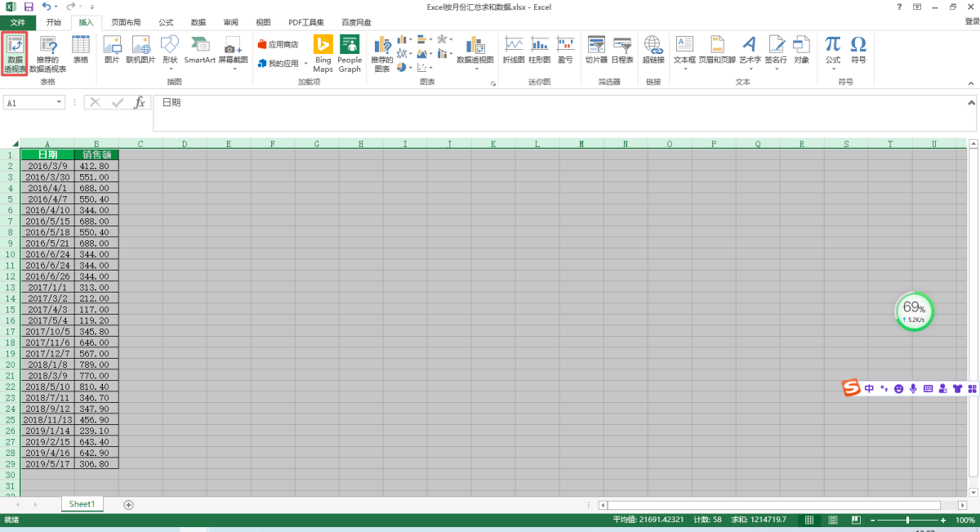Switch to Page Layout view in status bar
The width and height of the screenshot is (980, 532).
point(833,521)
